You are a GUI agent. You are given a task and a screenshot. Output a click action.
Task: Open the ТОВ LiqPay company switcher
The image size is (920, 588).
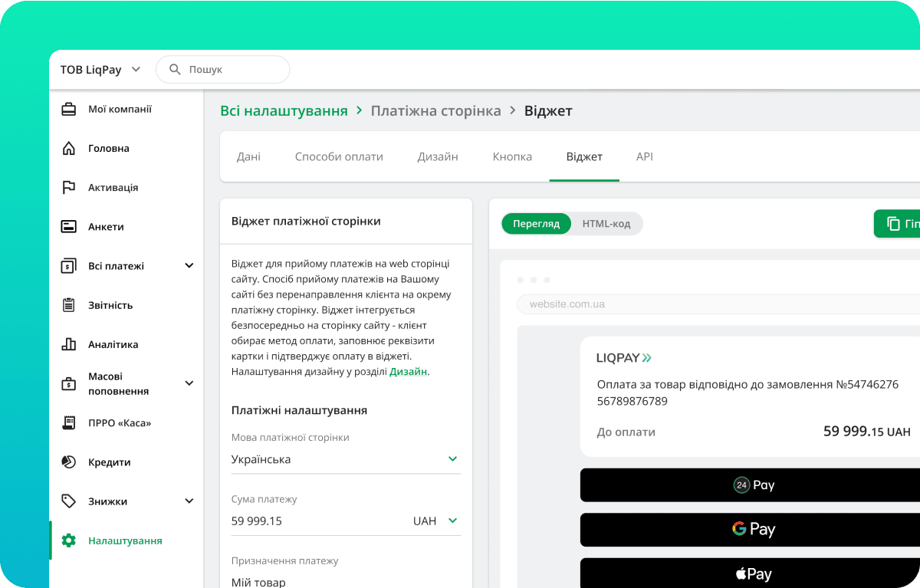point(100,69)
